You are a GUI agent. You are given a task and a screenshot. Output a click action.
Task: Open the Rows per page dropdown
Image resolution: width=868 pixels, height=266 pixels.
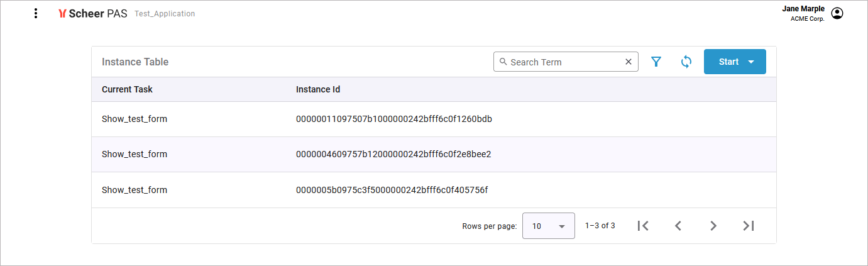pos(549,226)
